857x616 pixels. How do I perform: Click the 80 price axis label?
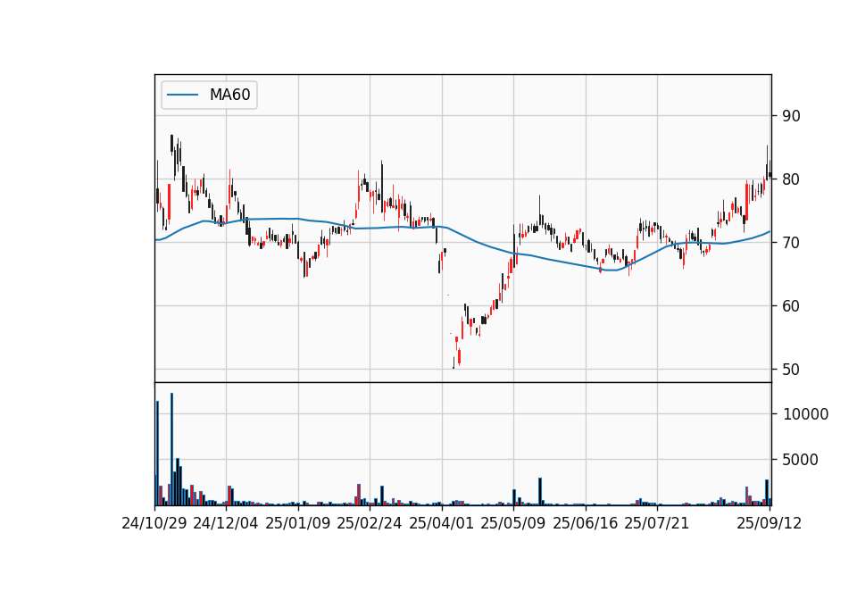click(792, 179)
